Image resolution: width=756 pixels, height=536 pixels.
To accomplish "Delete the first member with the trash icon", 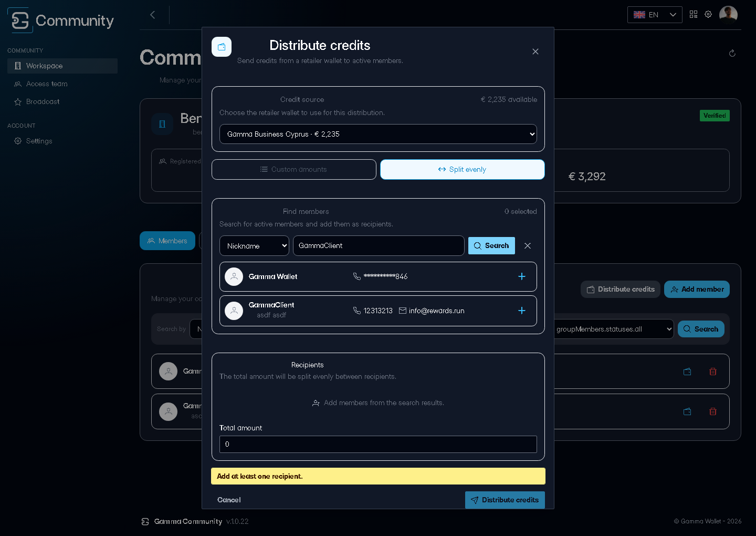I will pos(713,372).
